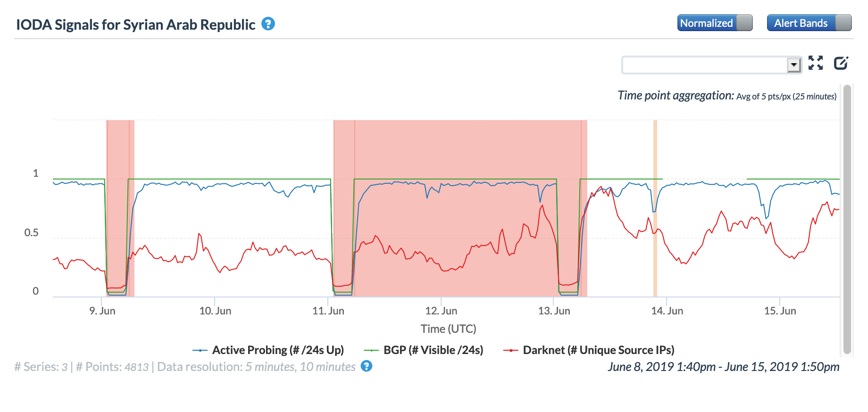868x412 pixels.
Task: Click data resolution help question icon
Action: click(x=367, y=366)
